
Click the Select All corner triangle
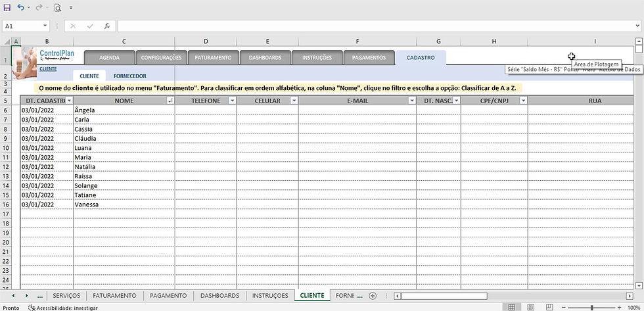click(x=6, y=41)
